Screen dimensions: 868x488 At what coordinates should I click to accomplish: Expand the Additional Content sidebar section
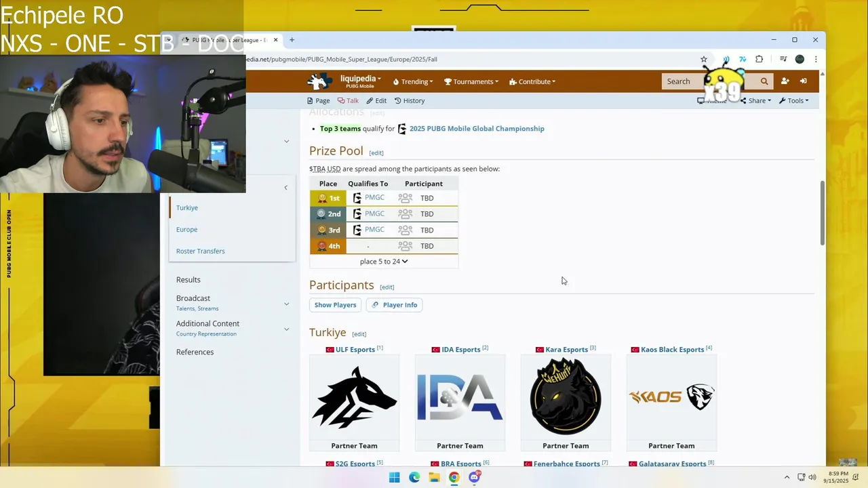click(286, 329)
